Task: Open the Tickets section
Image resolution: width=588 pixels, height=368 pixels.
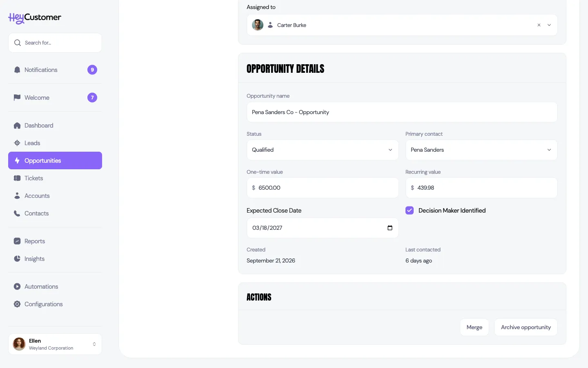Action: click(55, 178)
